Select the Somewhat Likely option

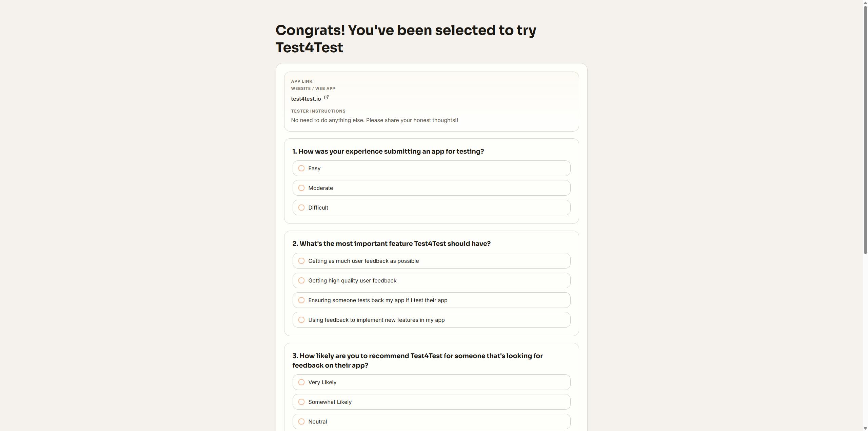click(x=431, y=402)
